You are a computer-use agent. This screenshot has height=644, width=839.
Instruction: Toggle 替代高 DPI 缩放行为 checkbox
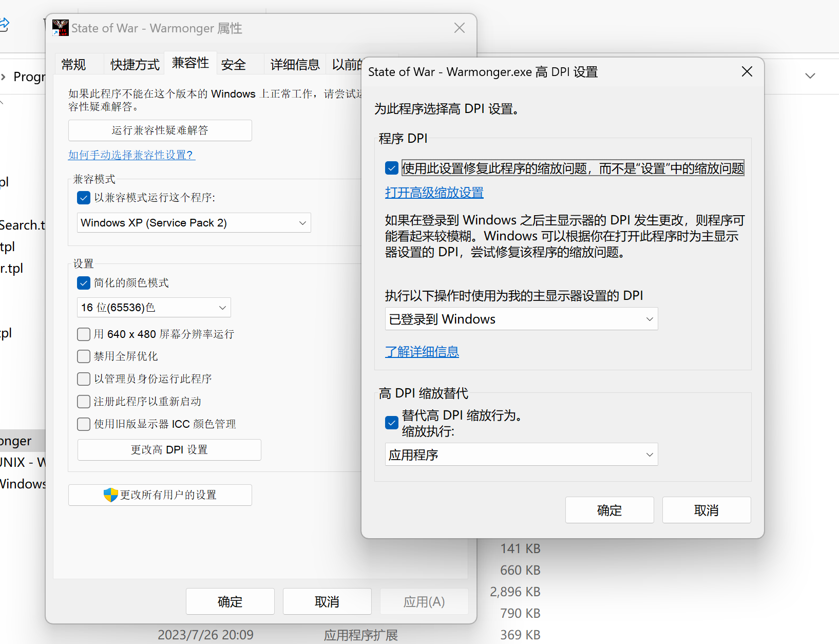[392, 423]
